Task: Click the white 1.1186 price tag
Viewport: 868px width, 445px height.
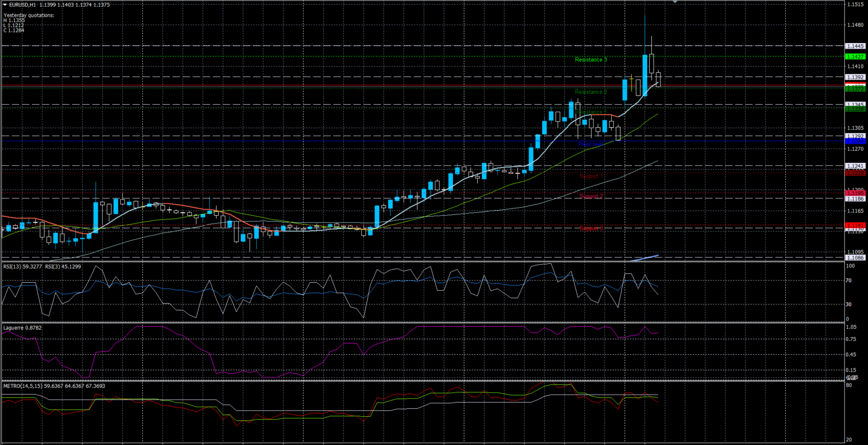Action: [x=855, y=199]
